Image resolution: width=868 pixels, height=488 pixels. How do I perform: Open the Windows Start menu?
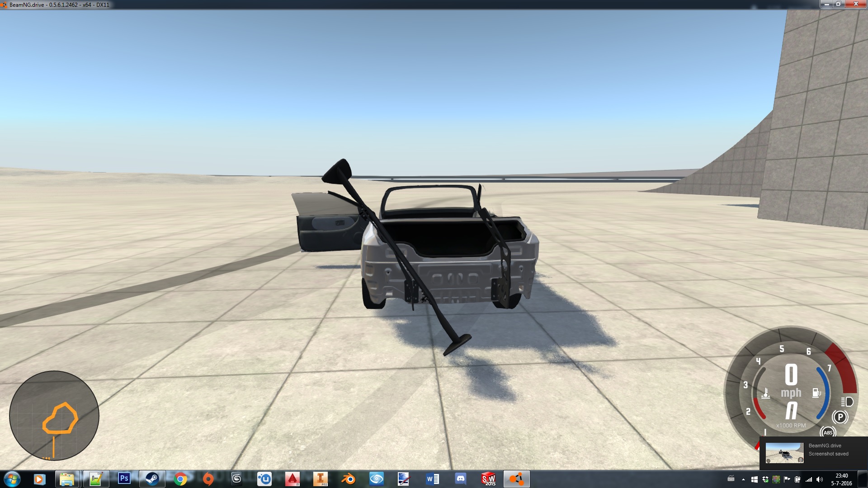point(12,479)
